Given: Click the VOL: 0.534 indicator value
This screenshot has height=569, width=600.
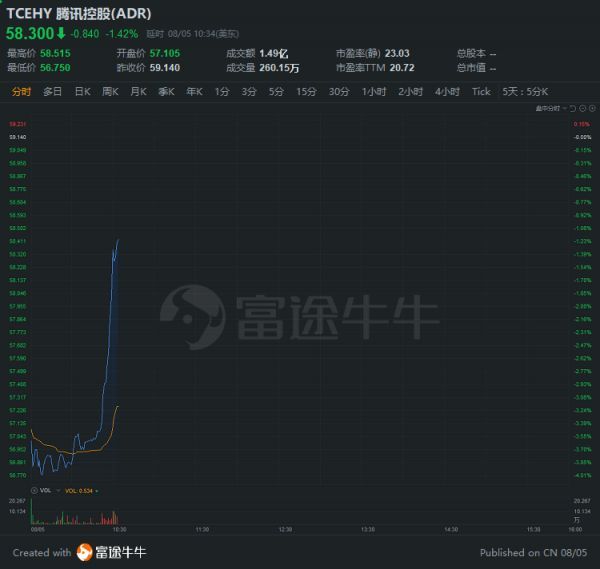Looking at the screenshot, I should click(78, 491).
